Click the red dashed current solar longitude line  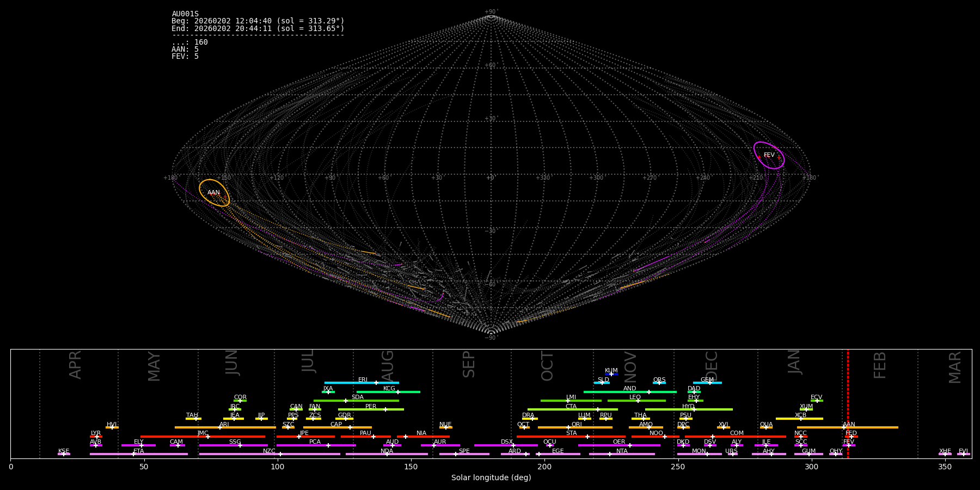[x=848, y=403]
